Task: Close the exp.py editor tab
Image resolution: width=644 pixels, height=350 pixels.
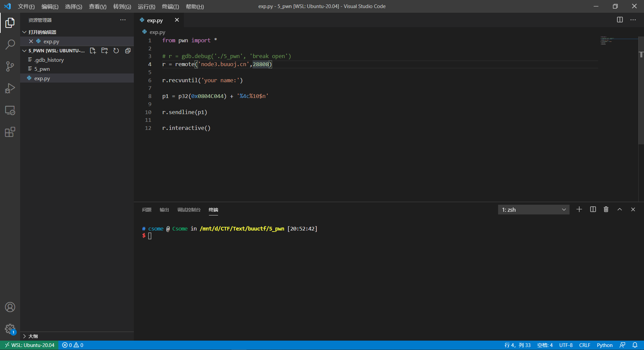Action: [177, 20]
